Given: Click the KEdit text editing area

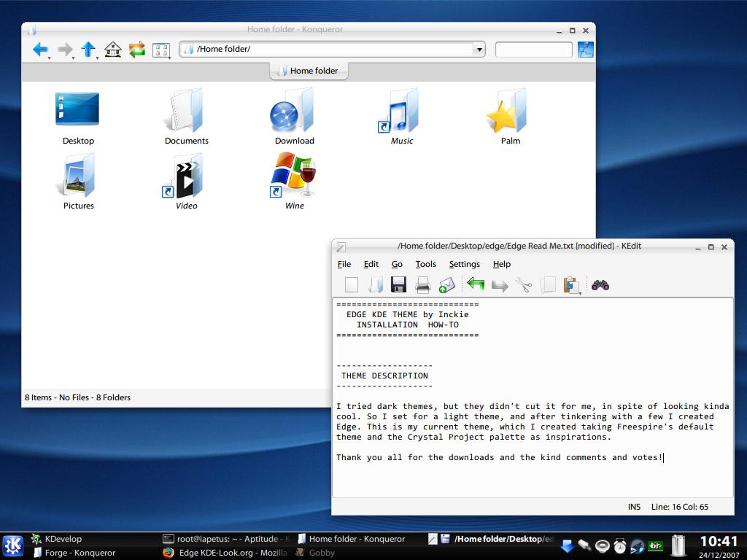Looking at the screenshot, I should coord(533,397).
